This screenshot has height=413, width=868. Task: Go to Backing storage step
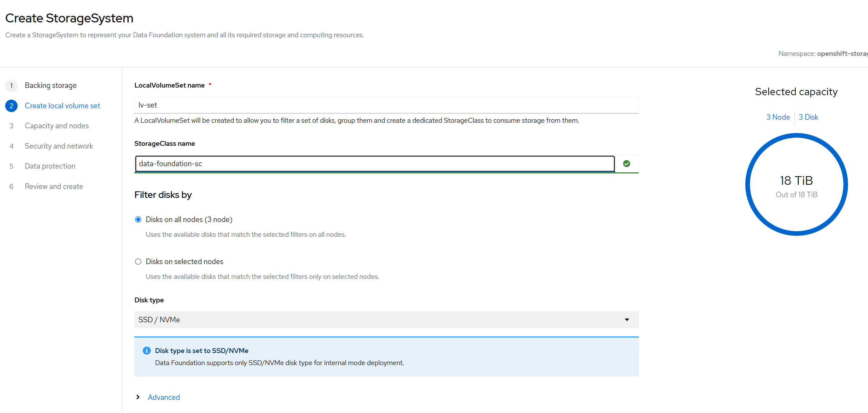[x=51, y=85]
